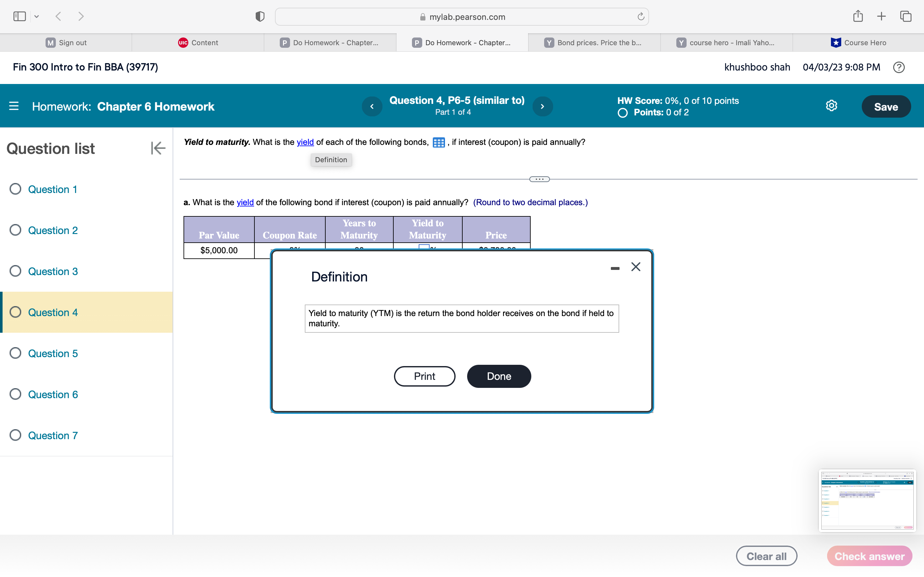Viewport: 924px width, 577px height.
Task: Click the yield to maturity input box
Action: pyautogui.click(x=424, y=247)
